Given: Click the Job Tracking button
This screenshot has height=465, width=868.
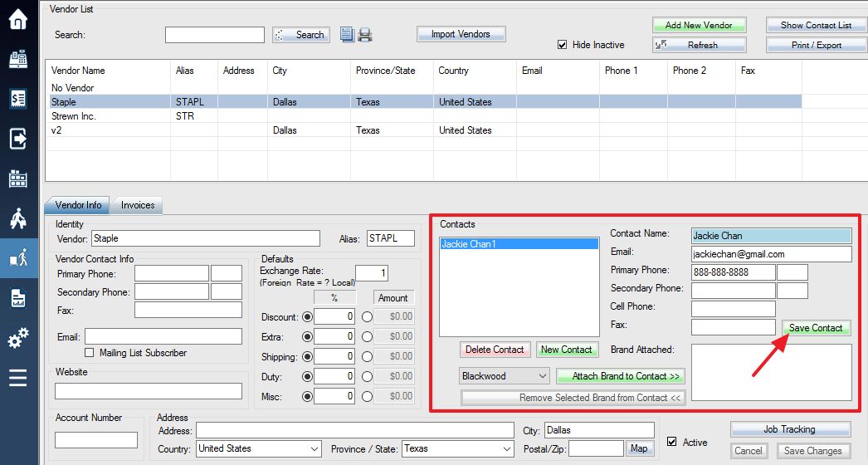Looking at the screenshot, I should (790, 429).
